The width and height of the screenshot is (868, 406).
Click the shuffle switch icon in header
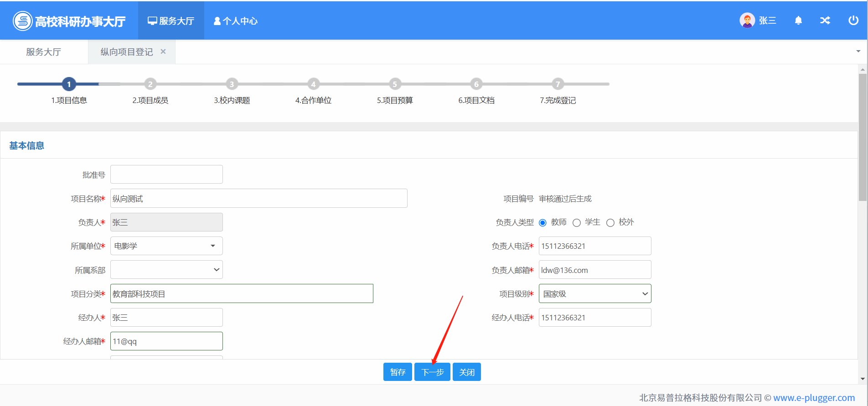[x=825, y=21]
